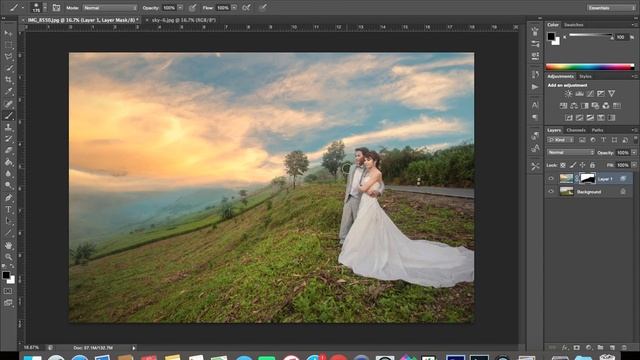Select the Type tool

coord(8,209)
